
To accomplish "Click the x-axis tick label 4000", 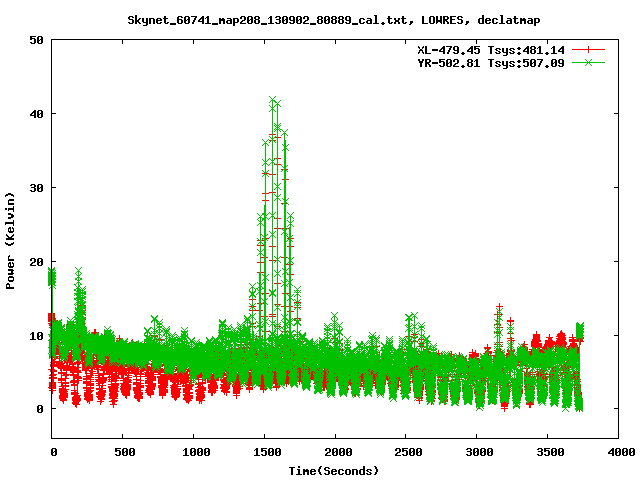I will [621, 452].
